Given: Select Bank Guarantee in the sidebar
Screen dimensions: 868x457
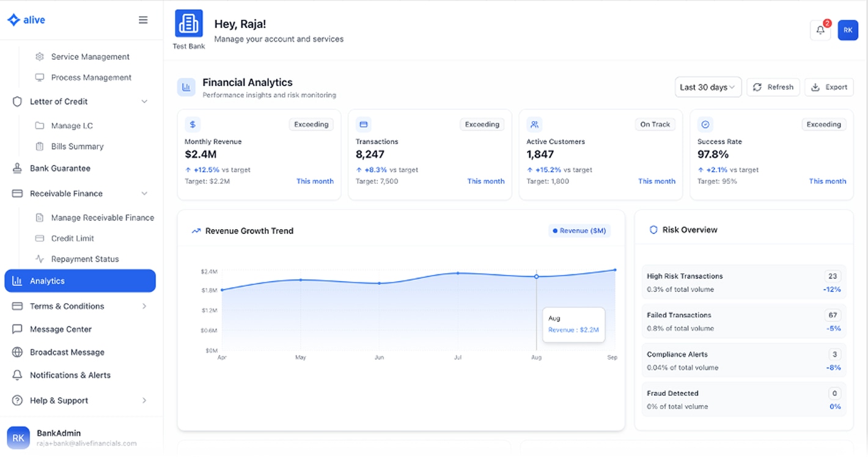Looking at the screenshot, I should click(x=60, y=169).
